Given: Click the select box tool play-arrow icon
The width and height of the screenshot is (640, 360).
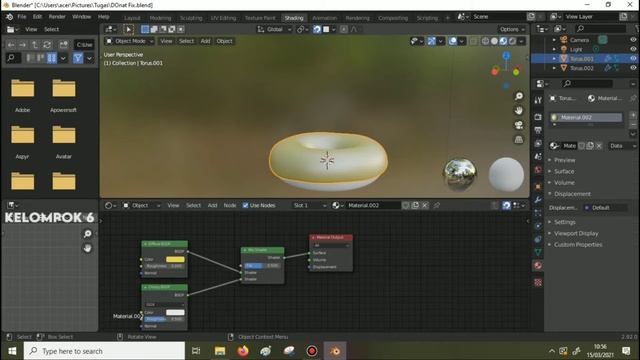Looking at the screenshot, I should tap(128, 29).
